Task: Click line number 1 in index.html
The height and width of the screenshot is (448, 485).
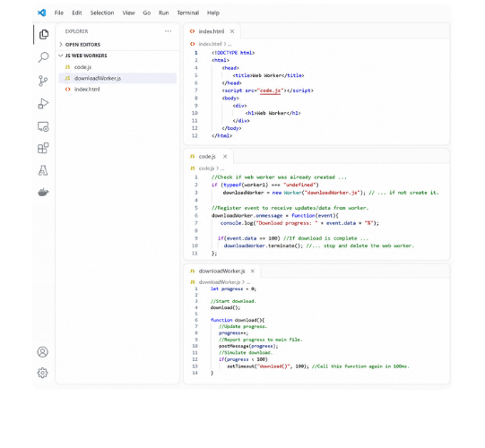Action: pyautogui.click(x=195, y=53)
